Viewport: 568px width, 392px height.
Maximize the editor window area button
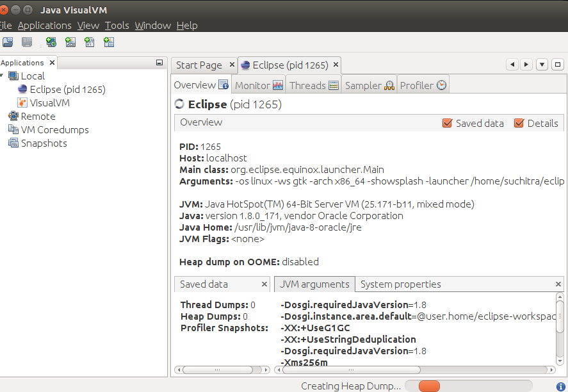558,65
